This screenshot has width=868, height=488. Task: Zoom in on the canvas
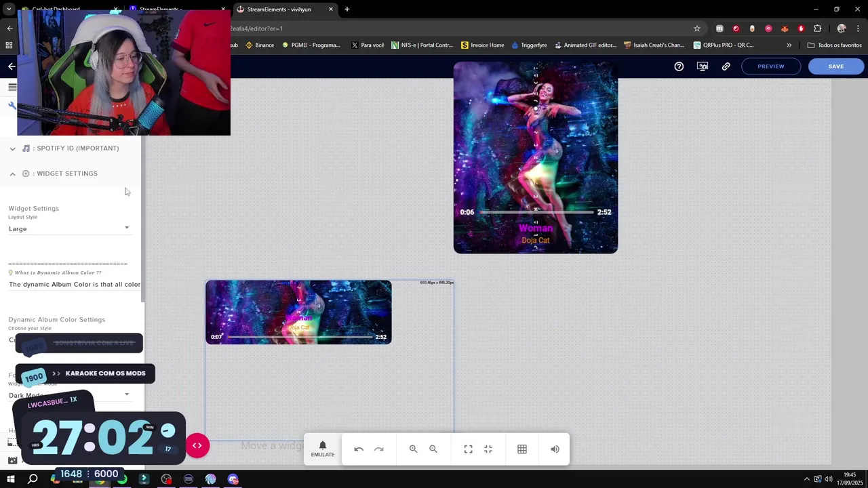(413, 449)
